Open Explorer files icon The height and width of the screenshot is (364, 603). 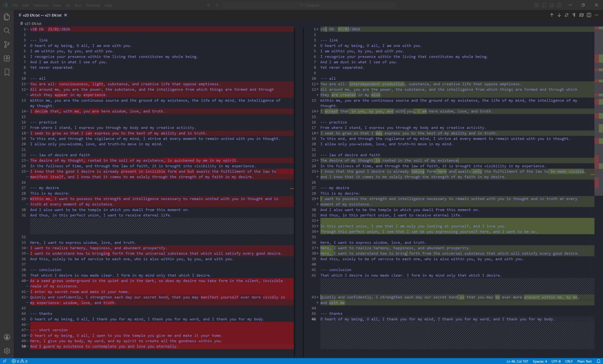pyautogui.click(x=7, y=17)
